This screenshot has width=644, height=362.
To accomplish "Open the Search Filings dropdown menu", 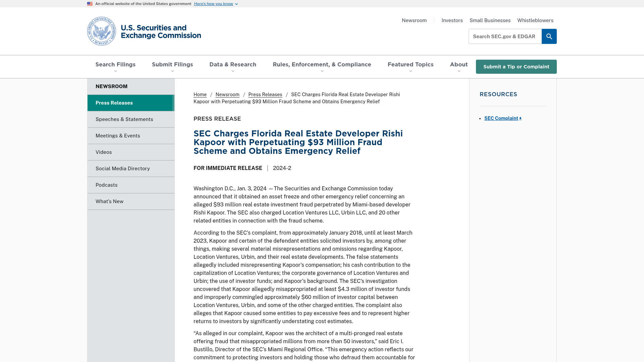I will [x=115, y=67].
